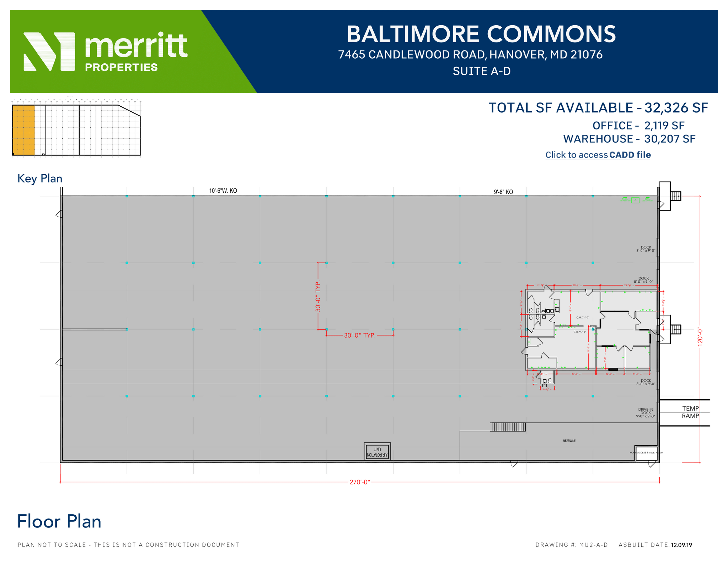
Task: Click the lower-left wall door swing symbol
Action: click(x=59, y=362)
